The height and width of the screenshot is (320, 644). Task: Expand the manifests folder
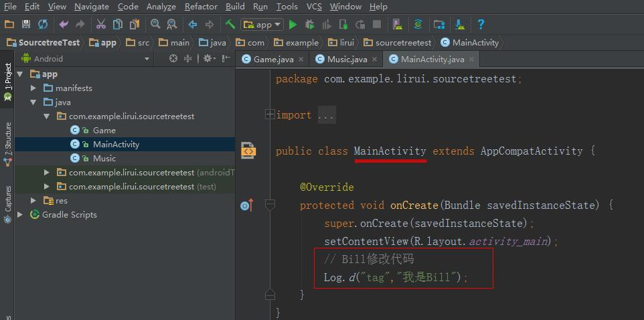click(33, 88)
